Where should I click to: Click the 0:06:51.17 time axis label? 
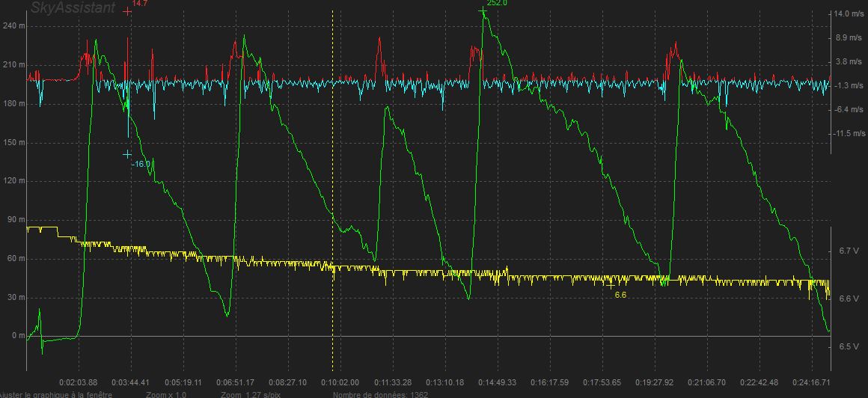(236, 382)
